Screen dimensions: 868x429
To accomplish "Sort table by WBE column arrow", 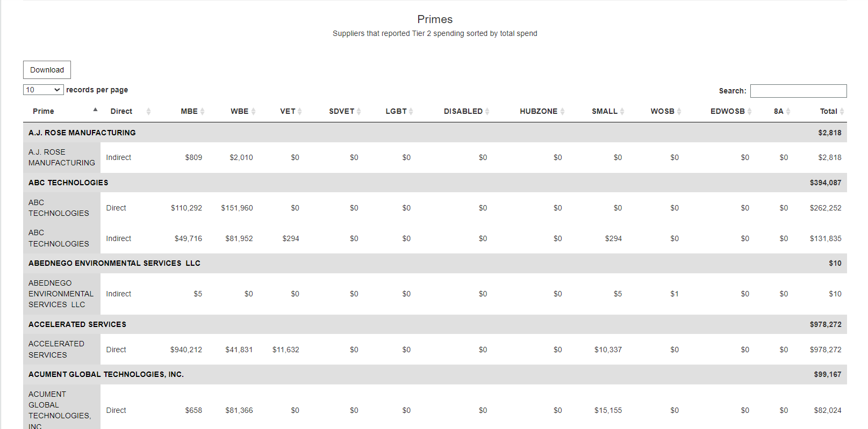I will point(253,111).
